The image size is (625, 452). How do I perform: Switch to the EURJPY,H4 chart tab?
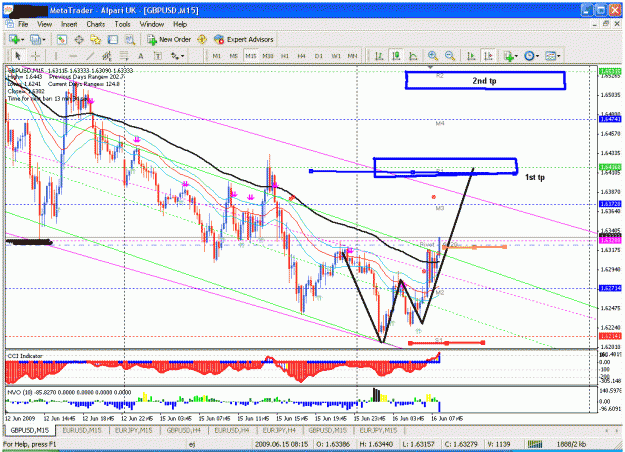pos(279,430)
